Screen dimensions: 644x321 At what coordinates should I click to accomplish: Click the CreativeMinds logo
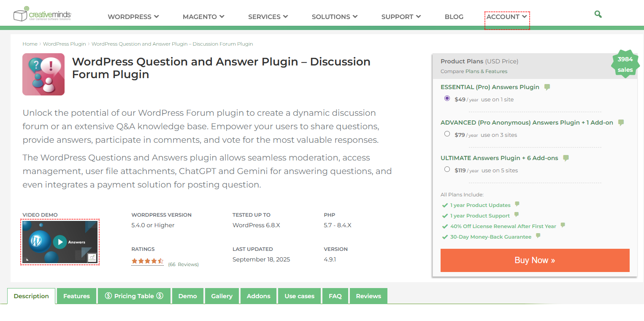tap(42, 13)
